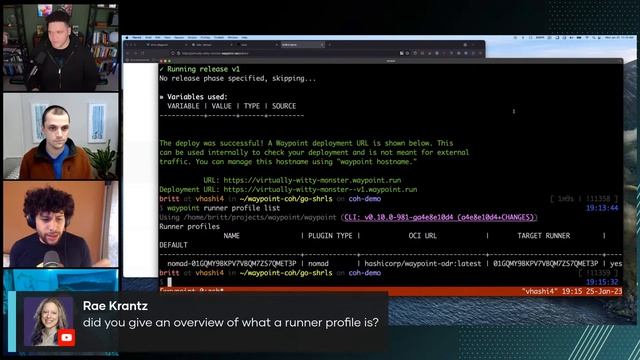Screen dimensions: 640x360
Task: Click the underlined CLI version string v0.10.0-981
Action: pos(439,217)
